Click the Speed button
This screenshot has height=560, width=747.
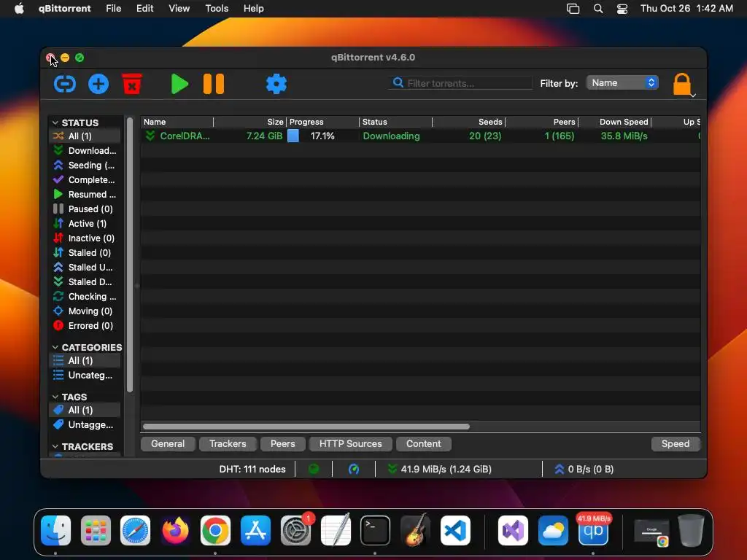point(676,444)
